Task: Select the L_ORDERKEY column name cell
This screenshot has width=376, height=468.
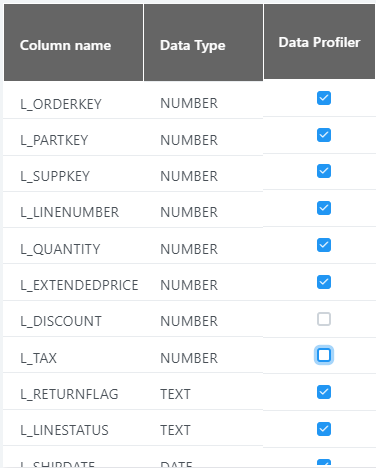Action: 61,104
